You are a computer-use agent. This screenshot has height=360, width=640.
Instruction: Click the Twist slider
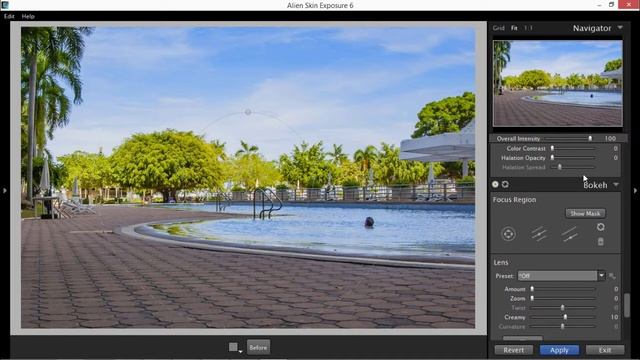click(563, 308)
